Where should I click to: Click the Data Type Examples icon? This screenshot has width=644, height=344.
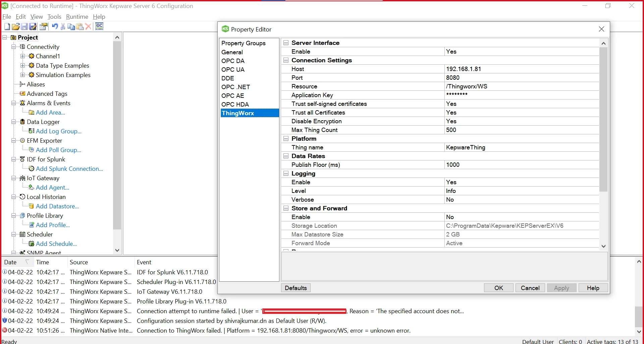tap(32, 65)
